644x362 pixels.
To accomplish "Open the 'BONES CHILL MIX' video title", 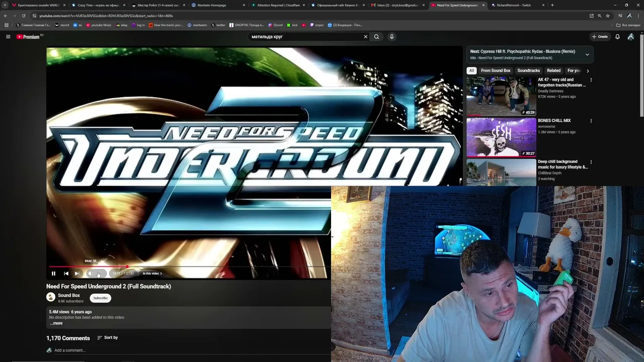I will pos(554,121).
